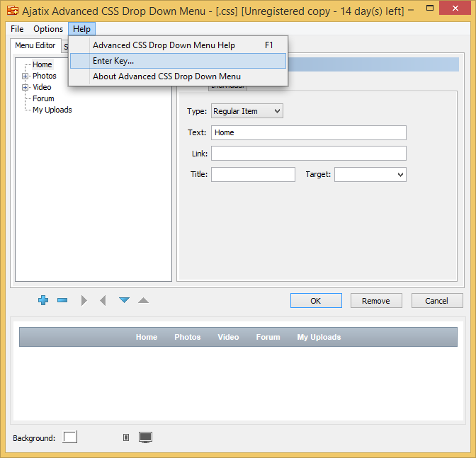Viewport: 476px width, 458px height.
Task: Open the Options menu
Action: click(48, 29)
